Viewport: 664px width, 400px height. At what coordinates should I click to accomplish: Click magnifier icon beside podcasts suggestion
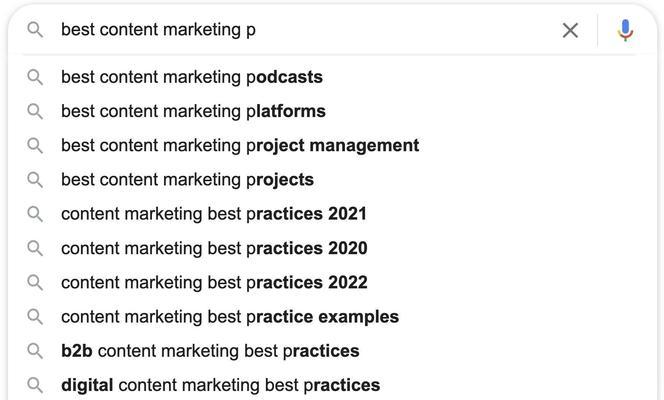coord(35,77)
